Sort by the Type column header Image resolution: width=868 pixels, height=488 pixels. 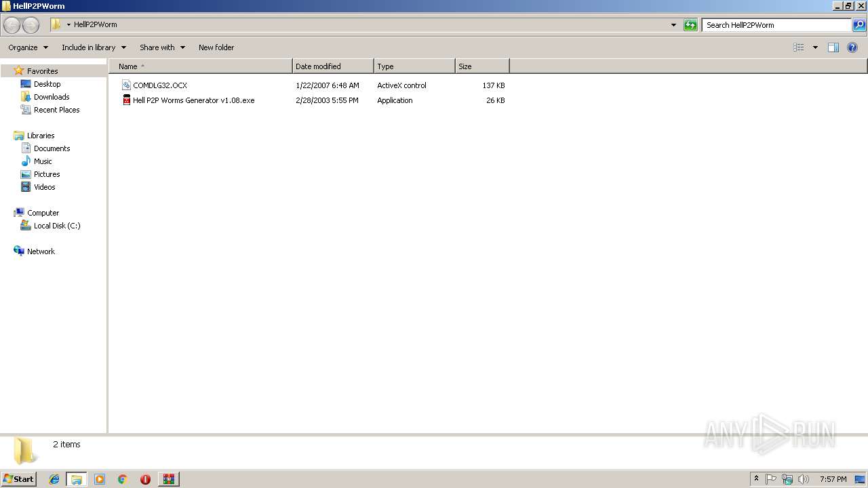[x=414, y=66]
